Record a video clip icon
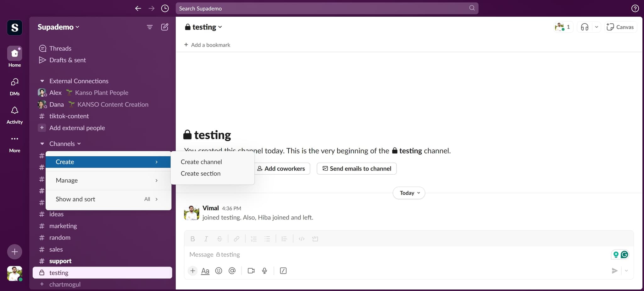This screenshot has width=644, height=291. pyautogui.click(x=251, y=271)
